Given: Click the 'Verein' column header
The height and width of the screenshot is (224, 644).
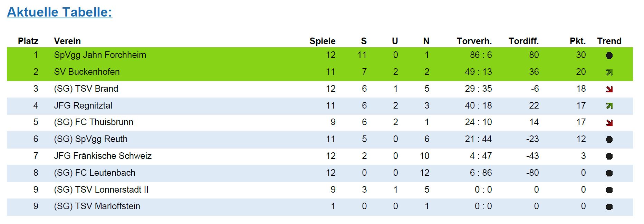Looking at the screenshot, I should point(67,41).
